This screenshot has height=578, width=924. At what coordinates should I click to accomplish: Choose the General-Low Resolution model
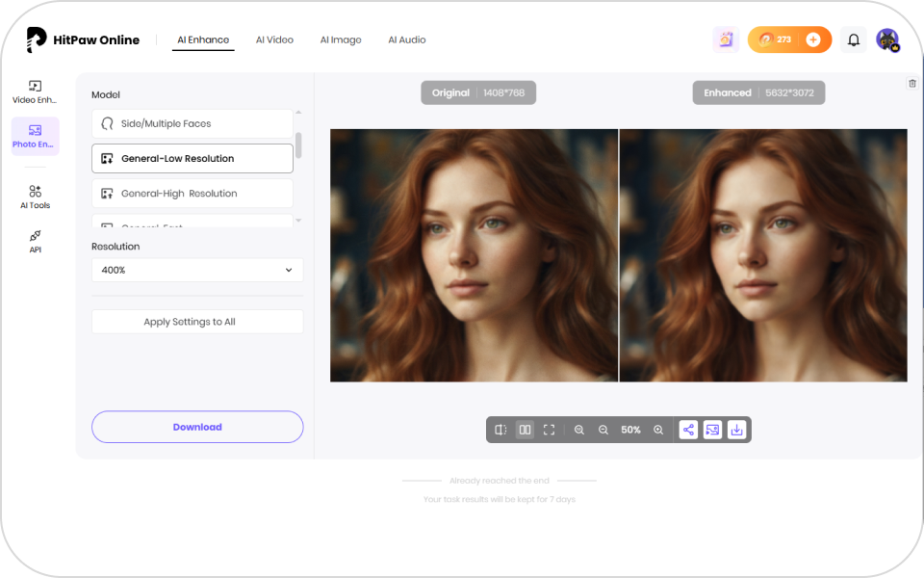click(x=192, y=158)
